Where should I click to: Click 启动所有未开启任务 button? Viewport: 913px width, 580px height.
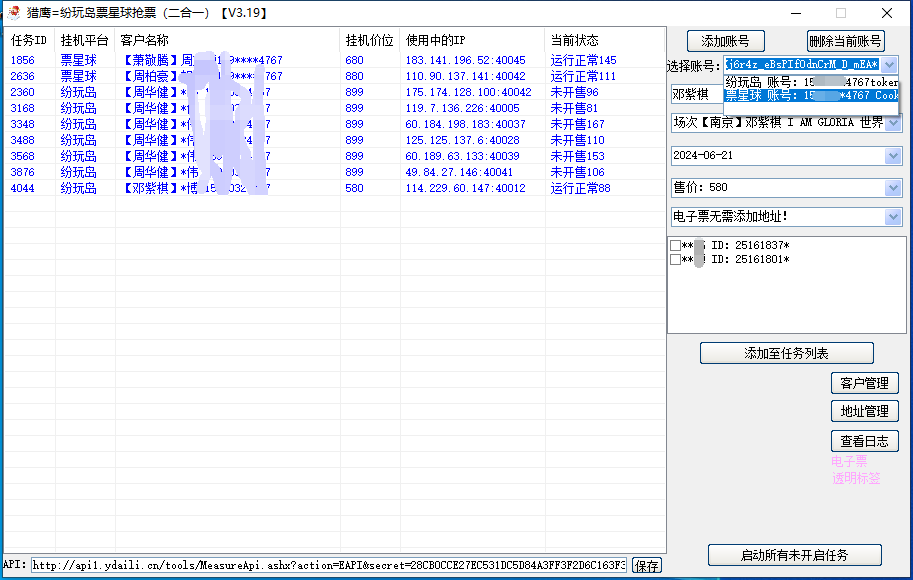[795, 555]
